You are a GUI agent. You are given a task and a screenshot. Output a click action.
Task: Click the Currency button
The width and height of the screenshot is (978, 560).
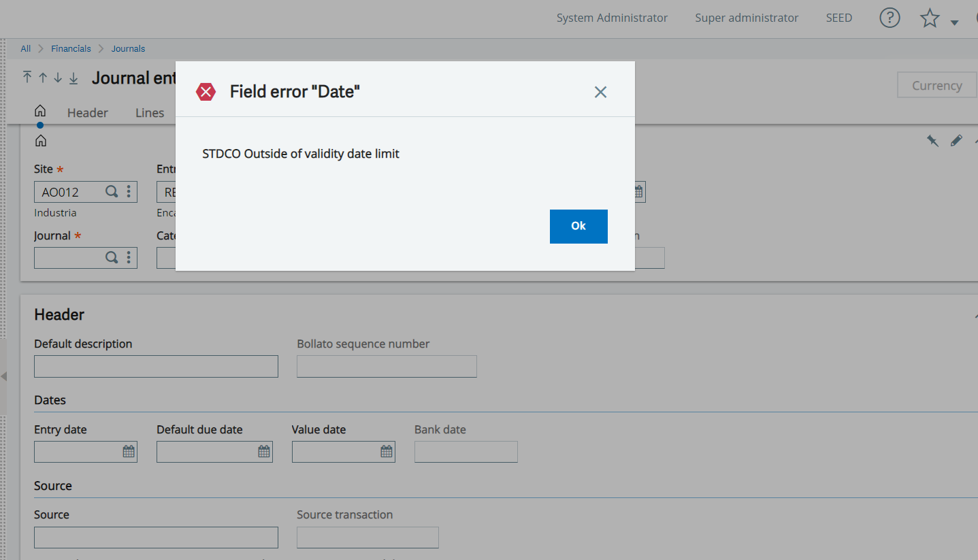[936, 86]
